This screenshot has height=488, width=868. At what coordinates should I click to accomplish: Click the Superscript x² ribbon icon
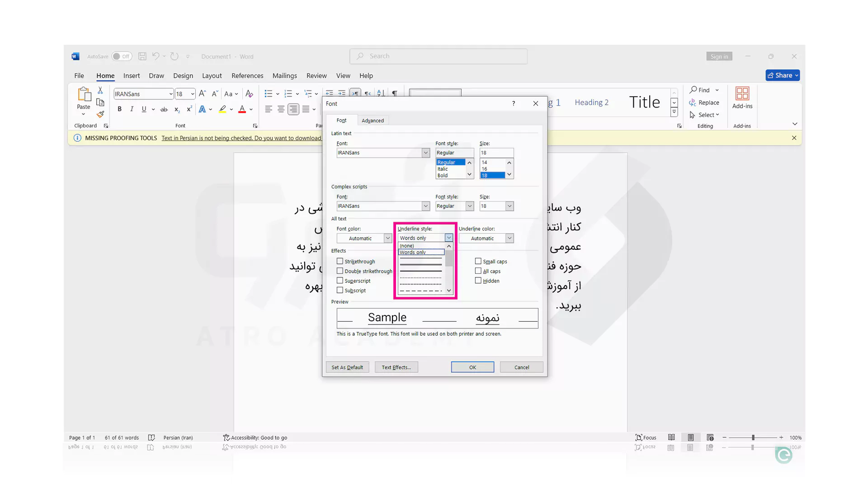[189, 109]
